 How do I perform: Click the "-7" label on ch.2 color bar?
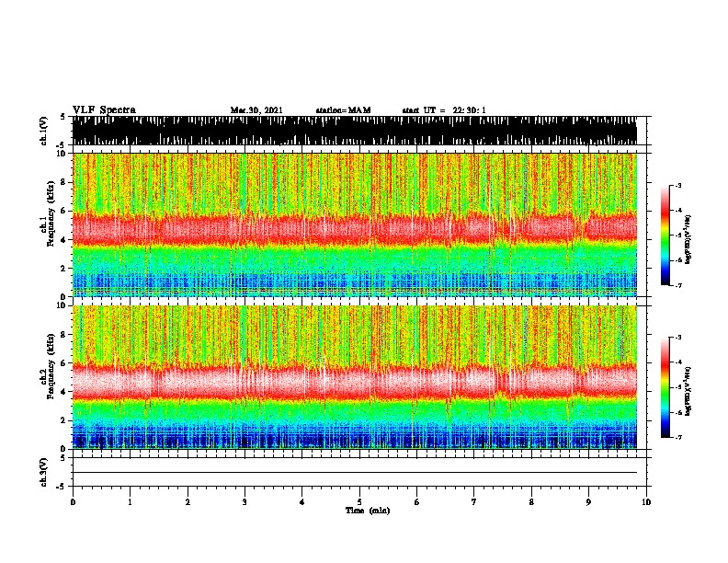point(678,438)
